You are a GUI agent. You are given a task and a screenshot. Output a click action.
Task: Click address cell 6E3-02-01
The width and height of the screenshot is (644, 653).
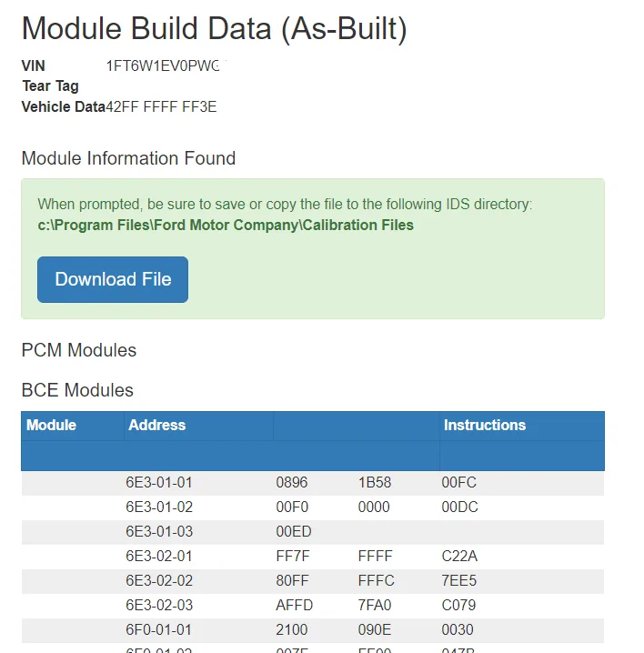point(159,556)
